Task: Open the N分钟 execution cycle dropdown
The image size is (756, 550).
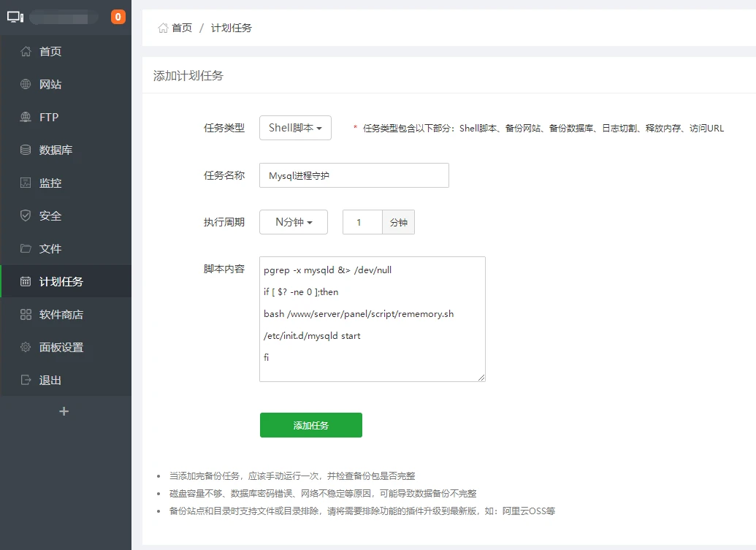Action: 293,222
